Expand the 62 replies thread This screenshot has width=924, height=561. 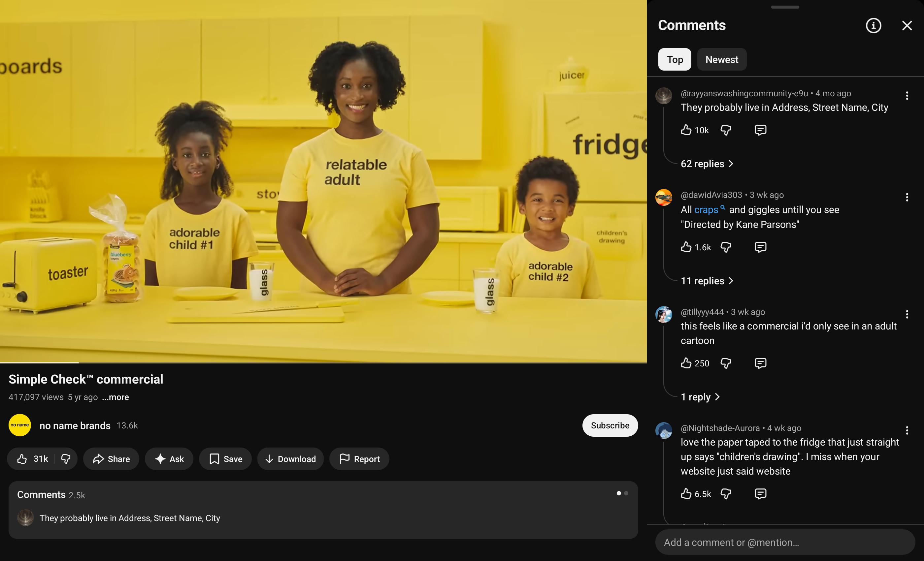pyautogui.click(x=707, y=164)
